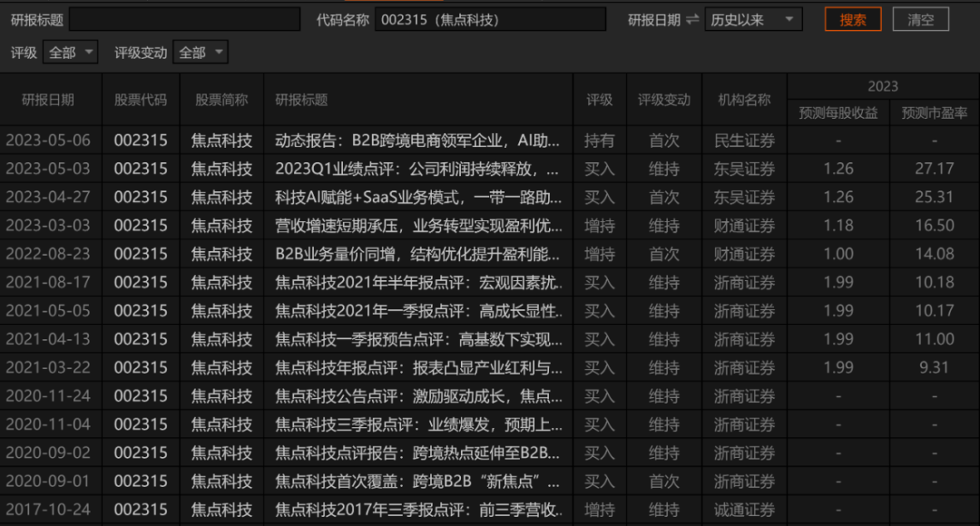The width and height of the screenshot is (980, 526).
Task: Open report 2023Q1业绩点评：公司利润持续释放
Action: pos(416,169)
